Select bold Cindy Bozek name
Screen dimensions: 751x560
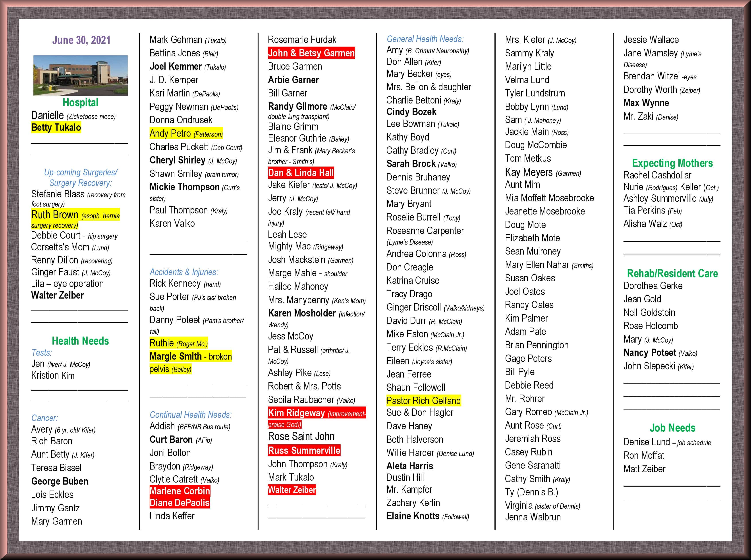pos(411,112)
